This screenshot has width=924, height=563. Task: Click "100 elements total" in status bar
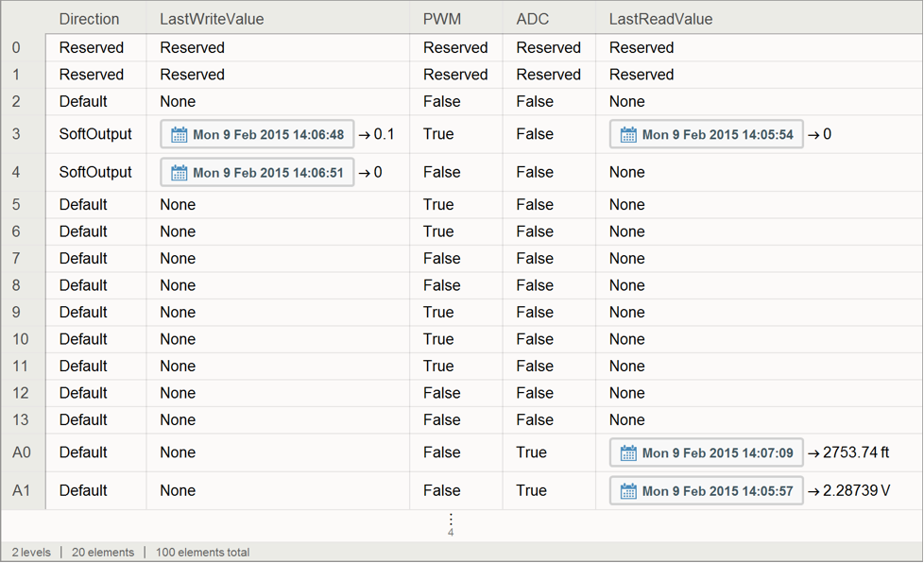click(x=202, y=552)
